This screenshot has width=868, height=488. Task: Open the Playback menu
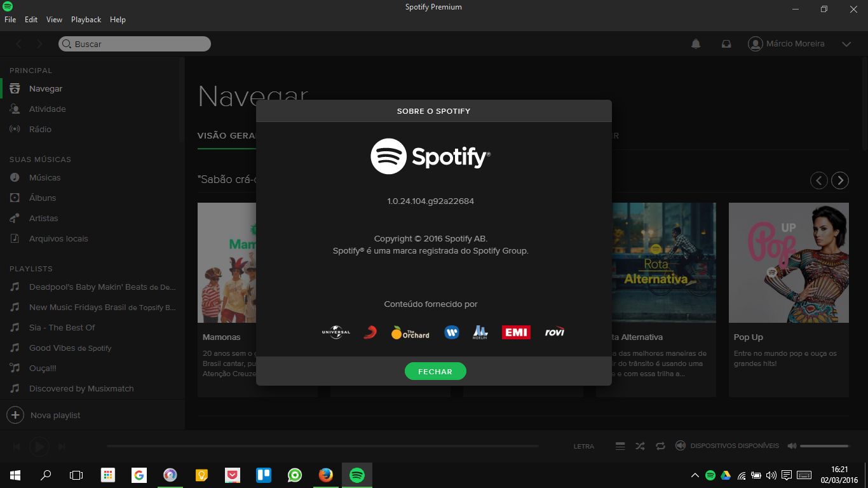pyautogui.click(x=86, y=20)
